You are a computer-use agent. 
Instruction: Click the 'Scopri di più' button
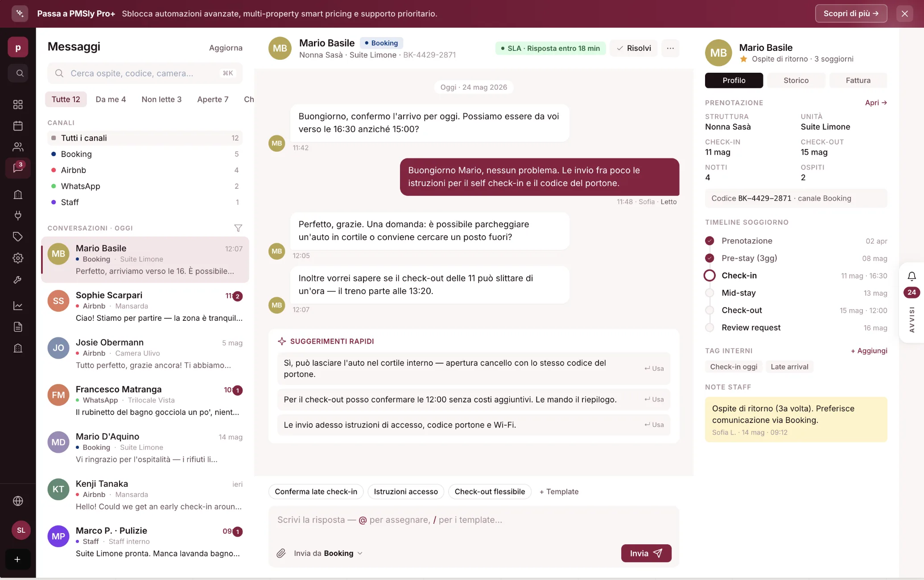coord(851,14)
